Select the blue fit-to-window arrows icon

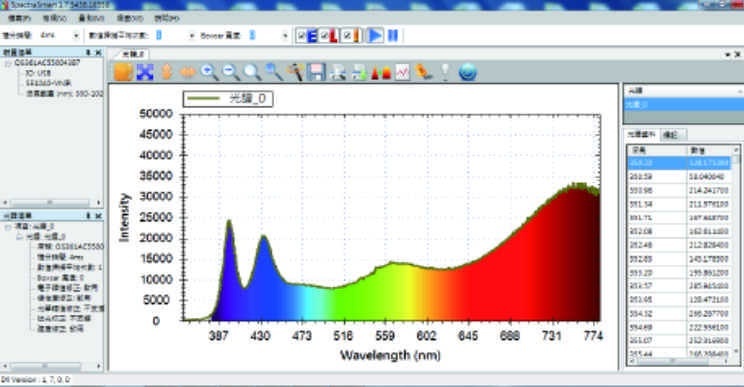point(145,72)
